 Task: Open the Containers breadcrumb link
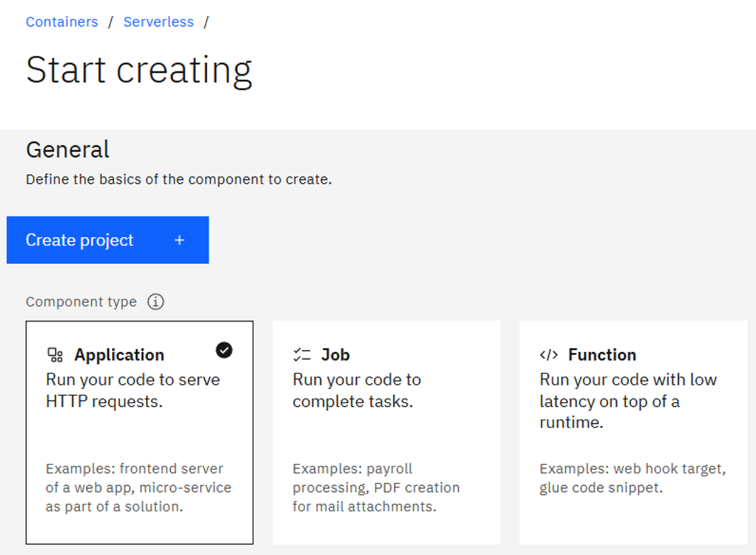pos(61,22)
